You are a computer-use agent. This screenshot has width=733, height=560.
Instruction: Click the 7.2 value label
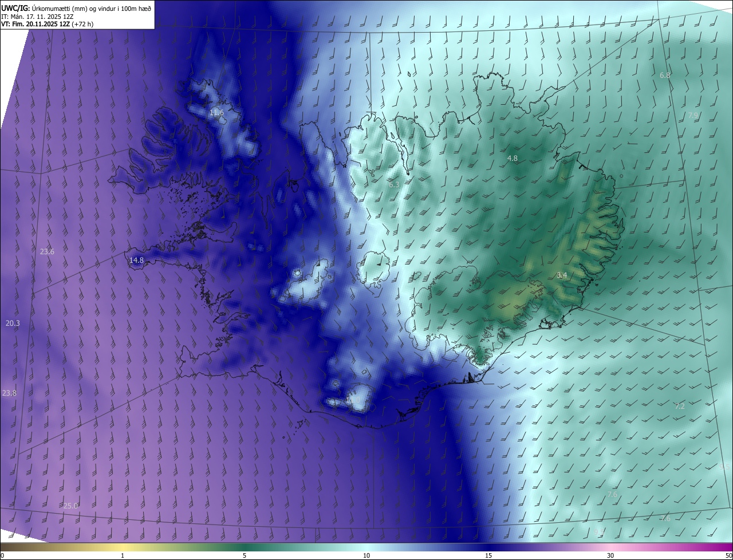click(680, 406)
